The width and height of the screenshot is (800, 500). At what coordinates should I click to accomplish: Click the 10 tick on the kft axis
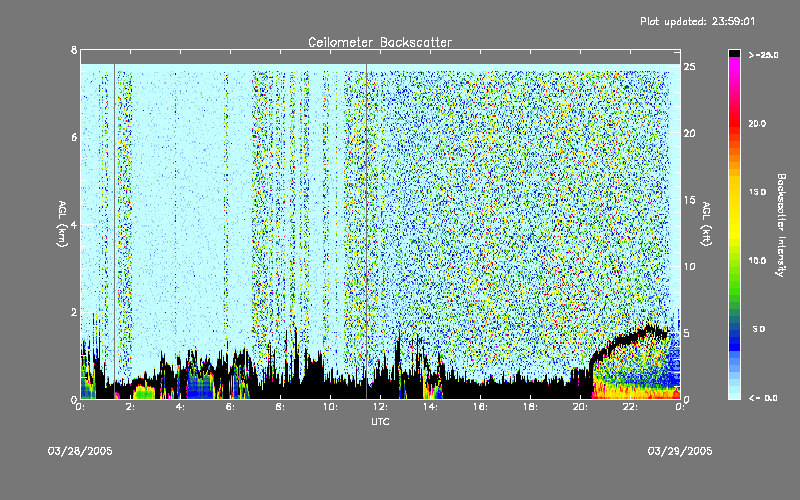click(x=689, y=266)
